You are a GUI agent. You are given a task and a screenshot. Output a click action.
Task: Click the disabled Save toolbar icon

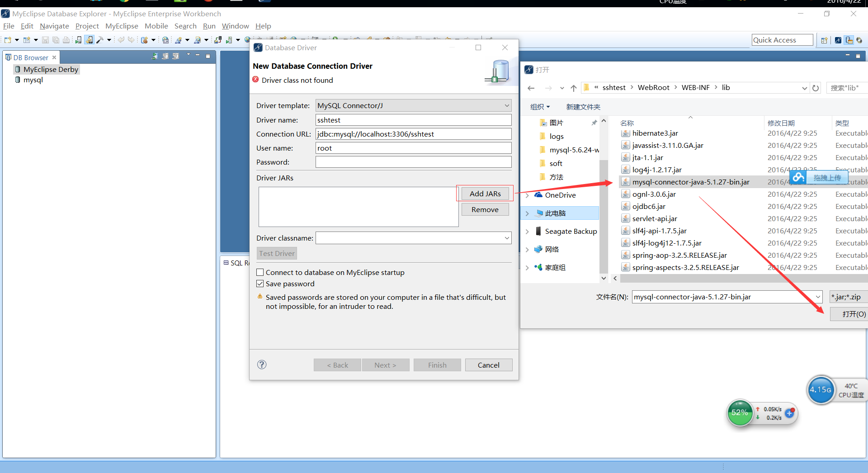(45, 40)
